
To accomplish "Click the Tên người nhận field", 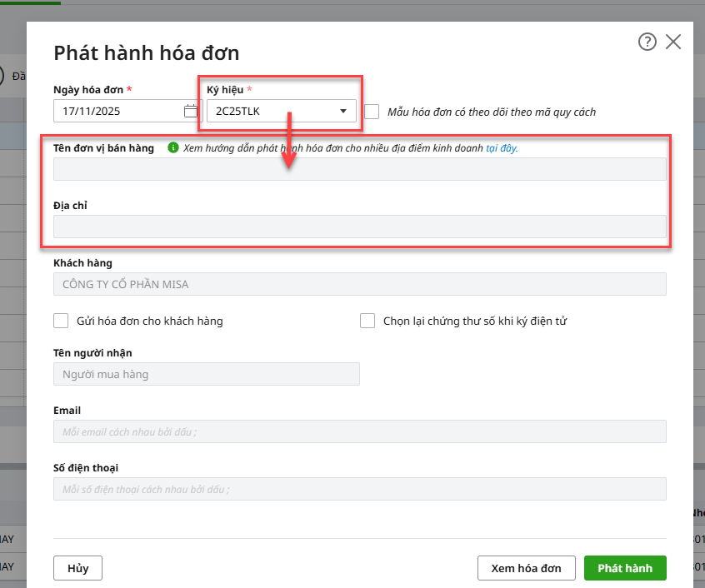I will (206, 374).
